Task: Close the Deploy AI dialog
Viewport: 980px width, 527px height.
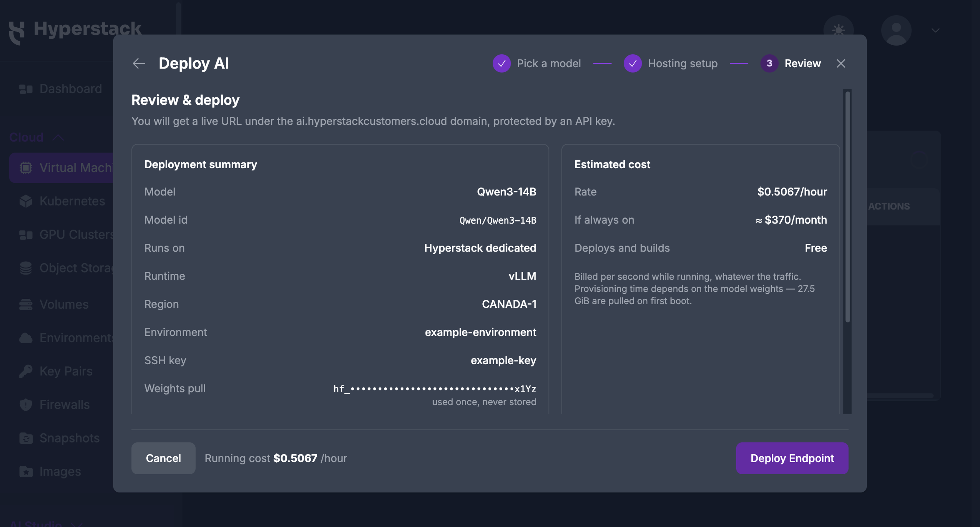Action: [x=841, y=63]
